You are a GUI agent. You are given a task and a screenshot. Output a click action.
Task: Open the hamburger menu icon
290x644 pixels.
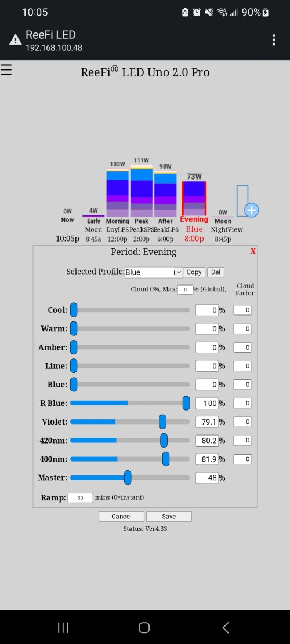click(x=6, y=70)
